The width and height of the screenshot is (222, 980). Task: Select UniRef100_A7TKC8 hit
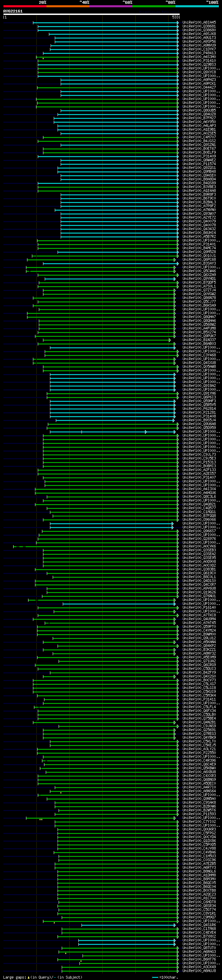(199, 615)
